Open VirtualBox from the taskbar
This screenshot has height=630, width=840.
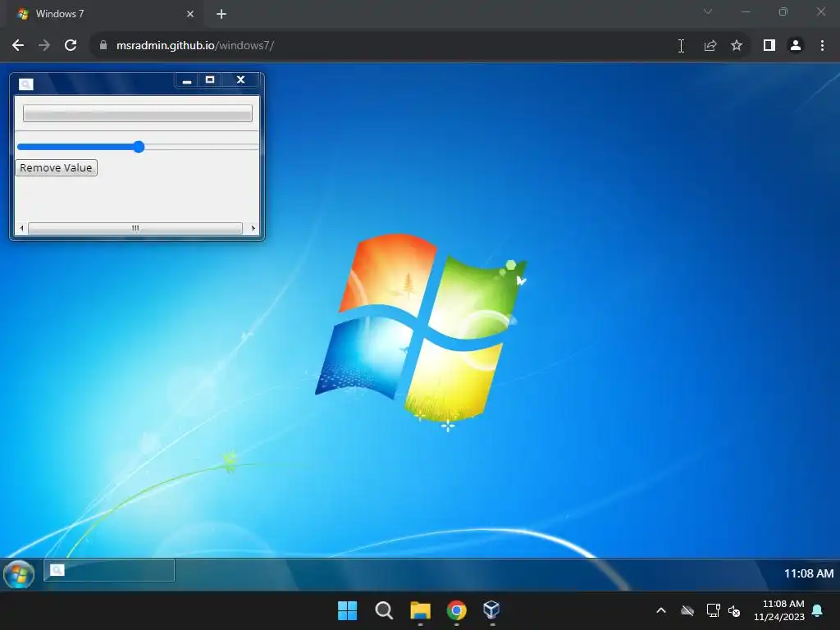492,610
